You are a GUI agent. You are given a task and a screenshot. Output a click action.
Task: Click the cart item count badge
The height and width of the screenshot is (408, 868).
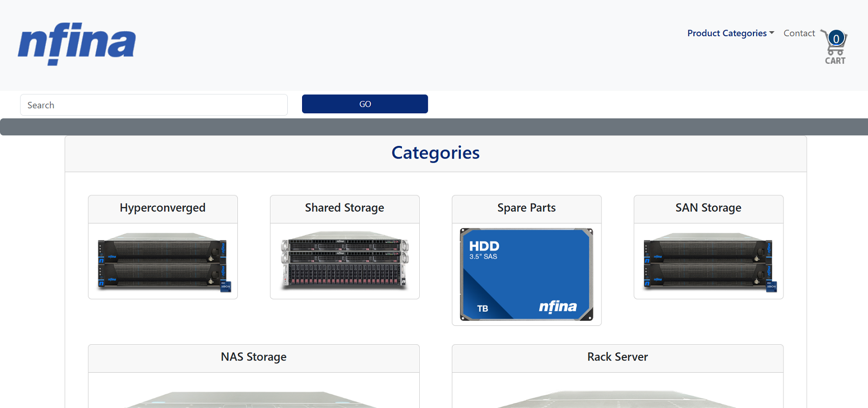(836, 38)
